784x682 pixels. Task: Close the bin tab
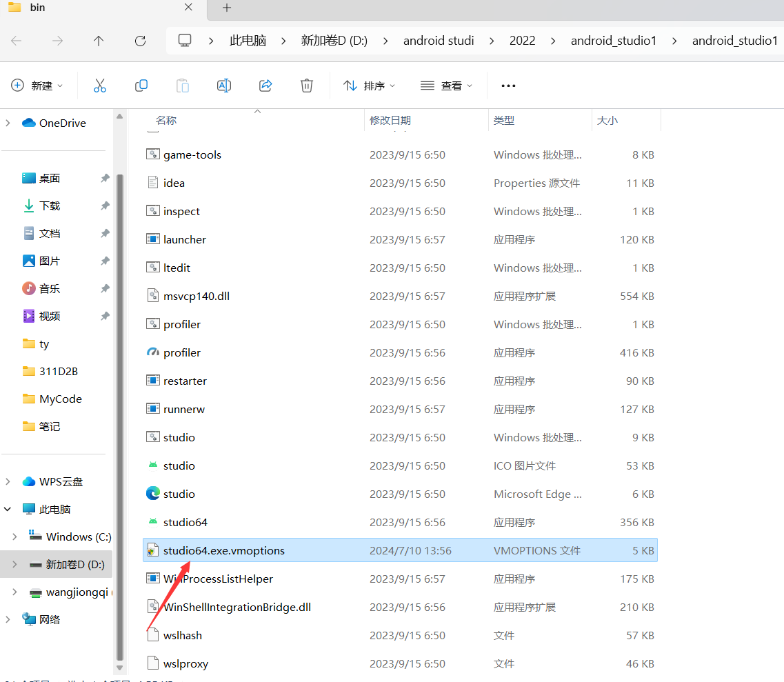pyautogui.click(x=188, y=7)
